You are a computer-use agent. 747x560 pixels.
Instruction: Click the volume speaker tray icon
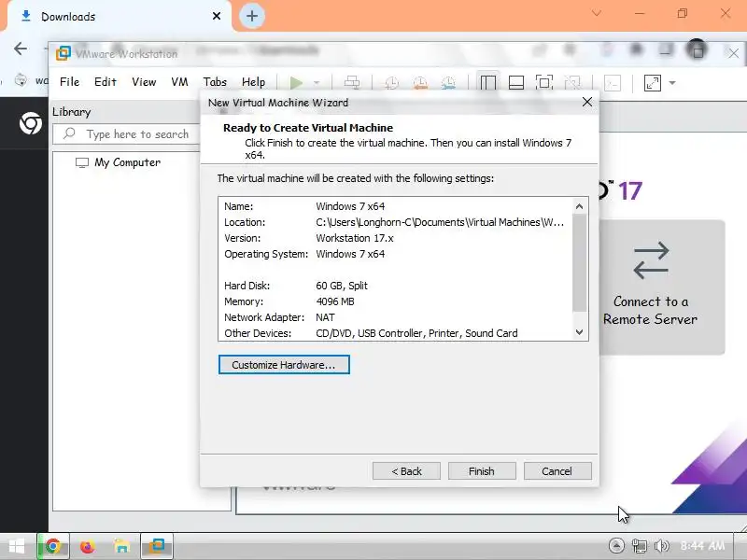[x=662, y=546]
